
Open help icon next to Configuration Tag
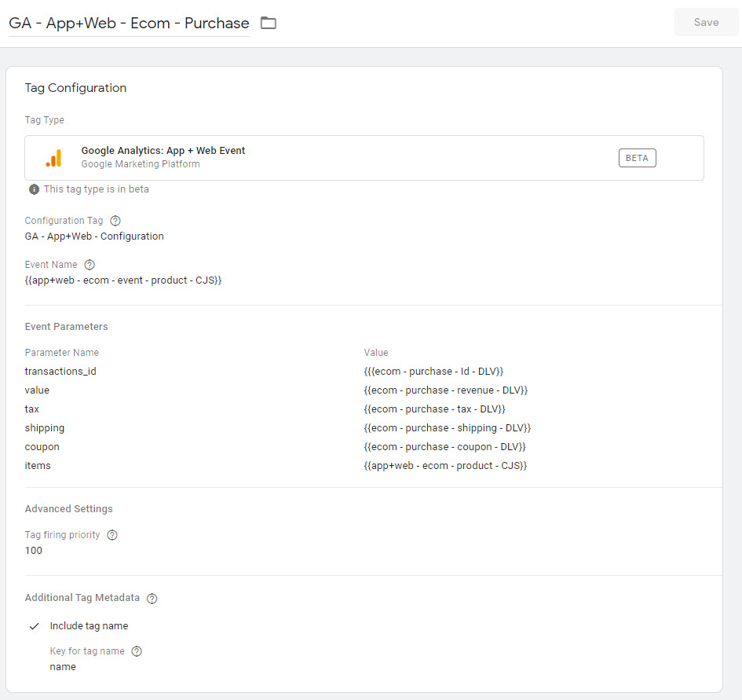(115, 221)
